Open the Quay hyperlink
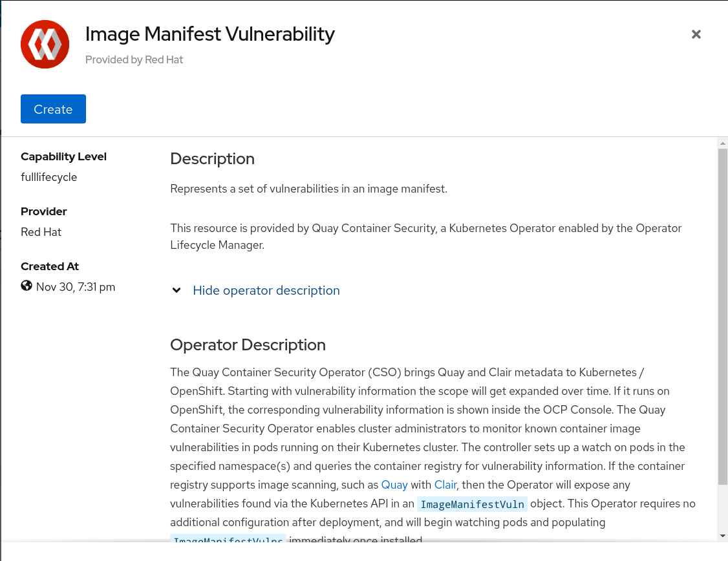Screen dimensions: 728x561 (394, 485)
